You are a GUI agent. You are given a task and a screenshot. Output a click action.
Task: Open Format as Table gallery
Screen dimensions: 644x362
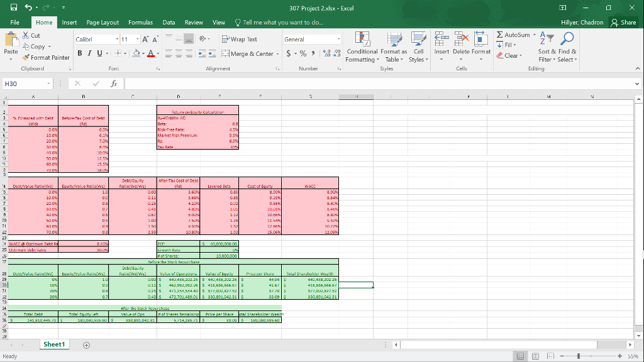tap(394, 47)
